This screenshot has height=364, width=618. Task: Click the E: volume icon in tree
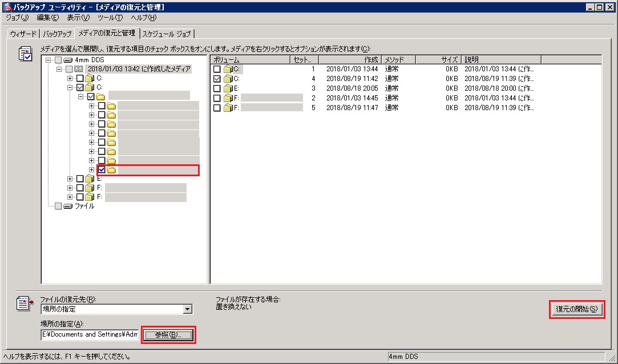pyautogui.click(x=90, y=179)
